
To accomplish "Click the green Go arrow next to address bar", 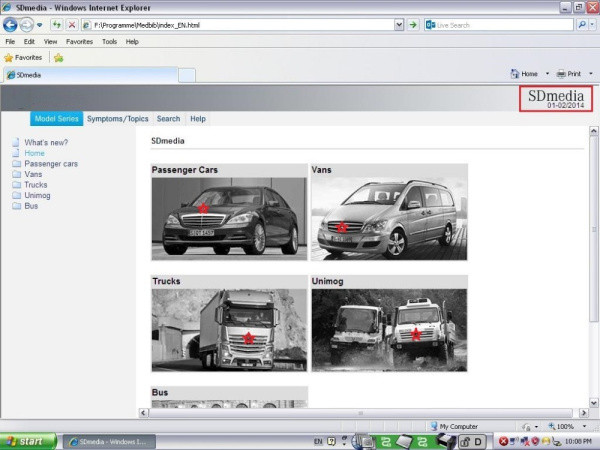I will point(413,25).
